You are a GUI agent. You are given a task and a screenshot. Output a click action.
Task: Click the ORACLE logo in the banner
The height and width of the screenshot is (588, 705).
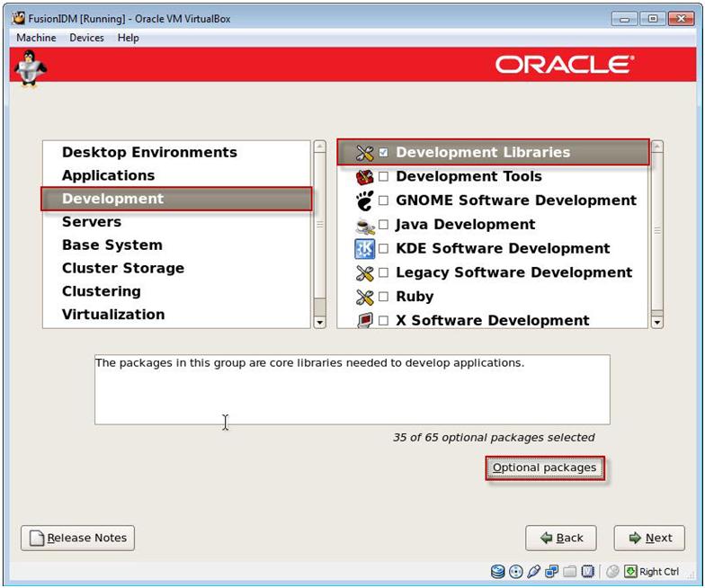coord(565,65)
